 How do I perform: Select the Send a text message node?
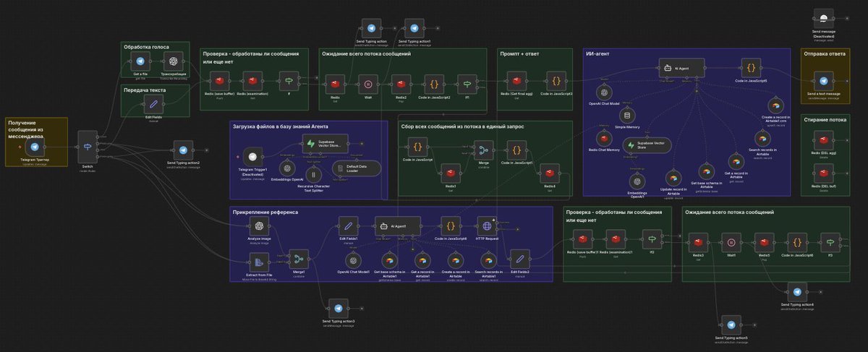click(823, 82)
